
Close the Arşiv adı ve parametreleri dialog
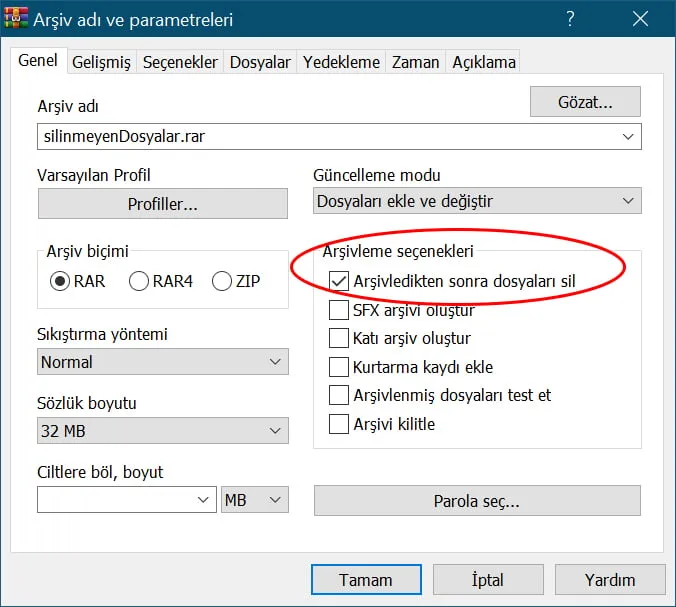tap(640, 19)
